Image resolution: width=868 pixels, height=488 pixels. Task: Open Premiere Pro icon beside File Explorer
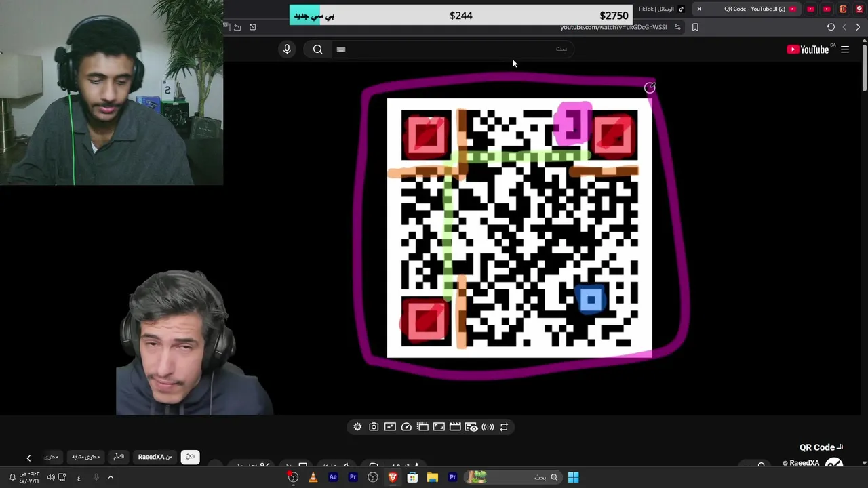452,477
